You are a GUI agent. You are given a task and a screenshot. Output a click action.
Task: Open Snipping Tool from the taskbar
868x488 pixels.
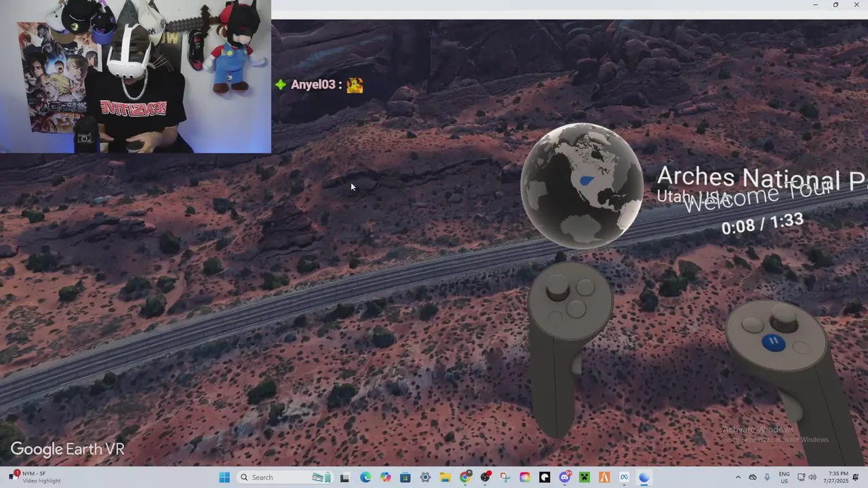pyautogui.click(x=505, y=477)
